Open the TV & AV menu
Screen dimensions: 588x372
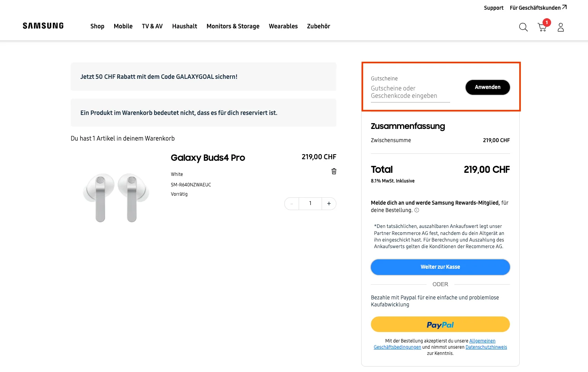pos(152,26)
